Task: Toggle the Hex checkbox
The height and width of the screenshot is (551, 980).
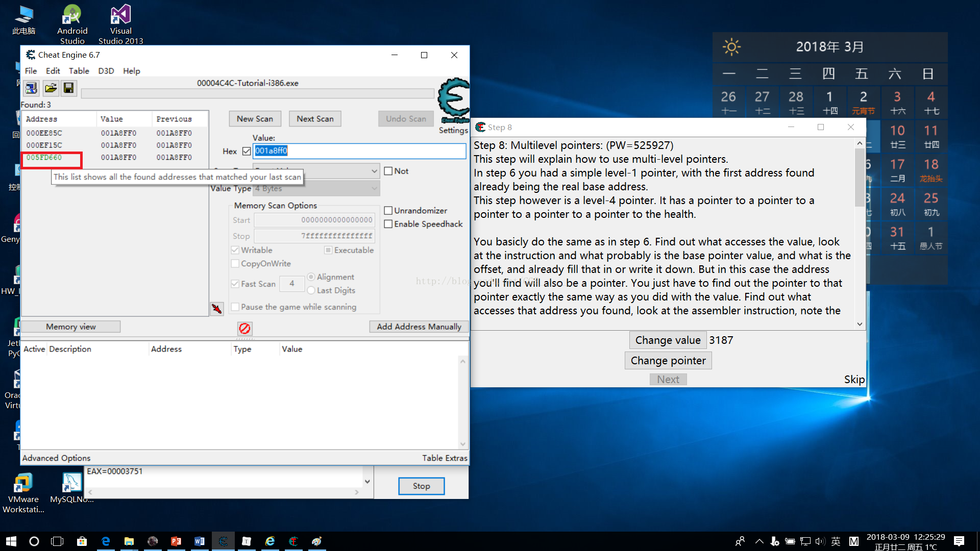Action: click(247, 151)
